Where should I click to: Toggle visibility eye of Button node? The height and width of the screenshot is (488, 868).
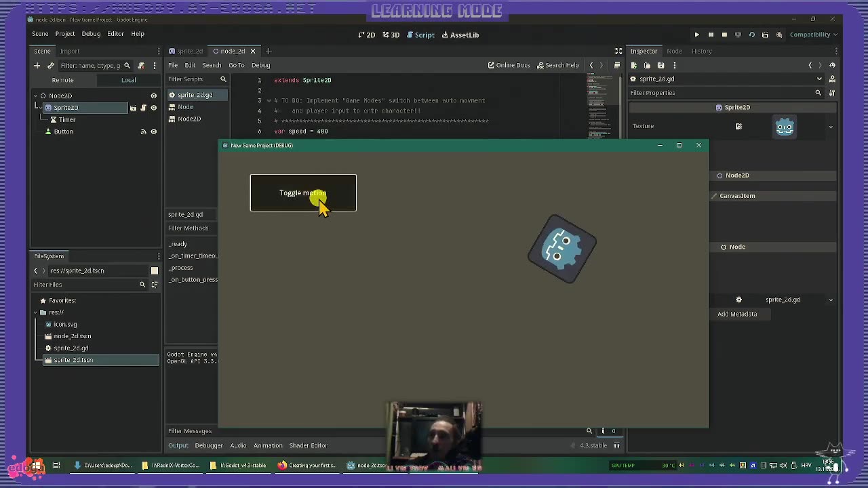coord(153,131)
